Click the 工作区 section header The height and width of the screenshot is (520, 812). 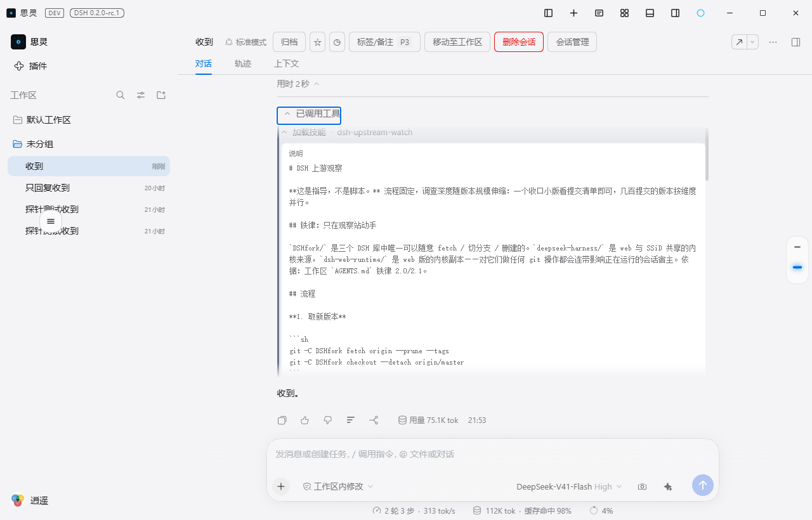tap(23, 95)
